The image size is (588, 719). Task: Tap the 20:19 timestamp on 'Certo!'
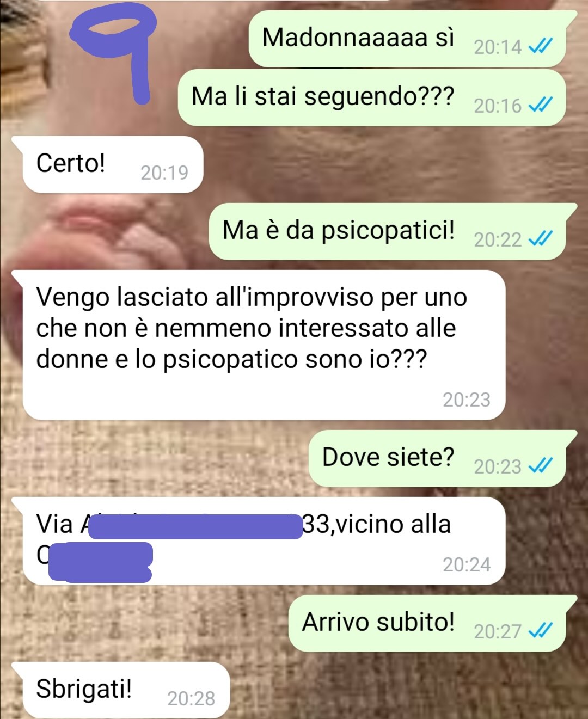coord(164,173)
